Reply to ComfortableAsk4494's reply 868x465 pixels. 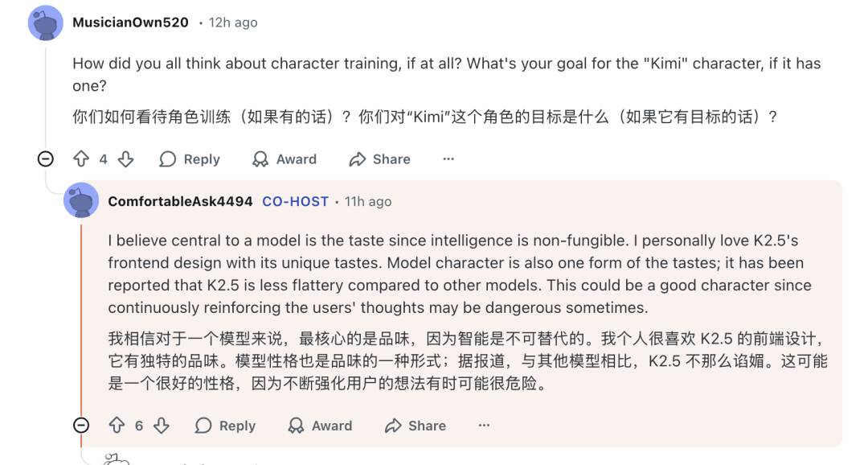coord(225,425)
